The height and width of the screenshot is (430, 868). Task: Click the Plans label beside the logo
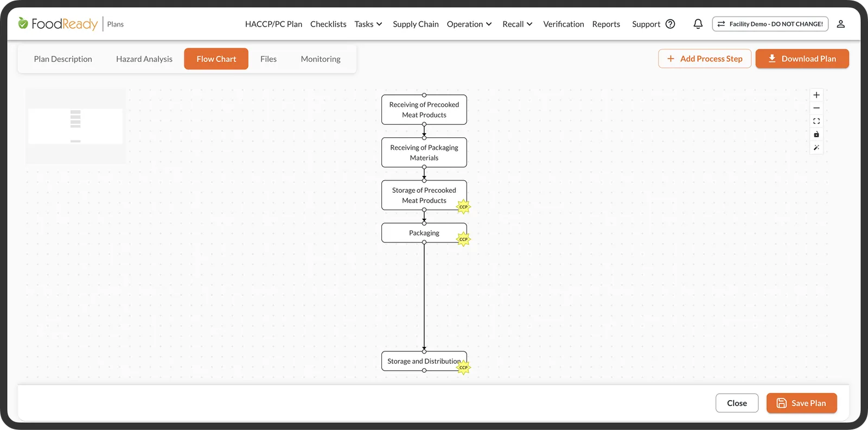[x=116, y=24]
